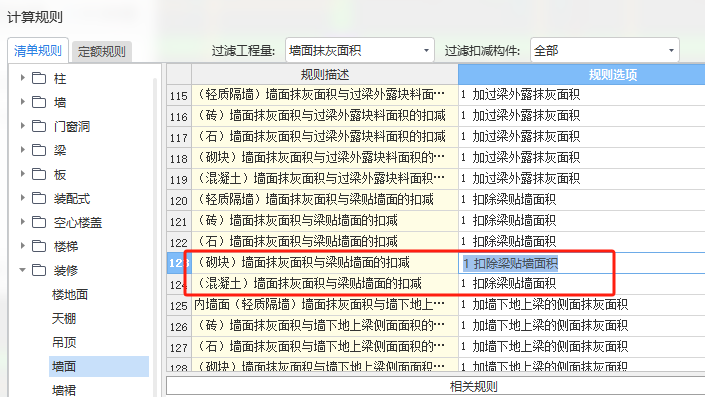Click rule 116 (砖) 过梁外露块料面积 description
The height and width of the screenshot is (397, 705).
click(325, 116)
